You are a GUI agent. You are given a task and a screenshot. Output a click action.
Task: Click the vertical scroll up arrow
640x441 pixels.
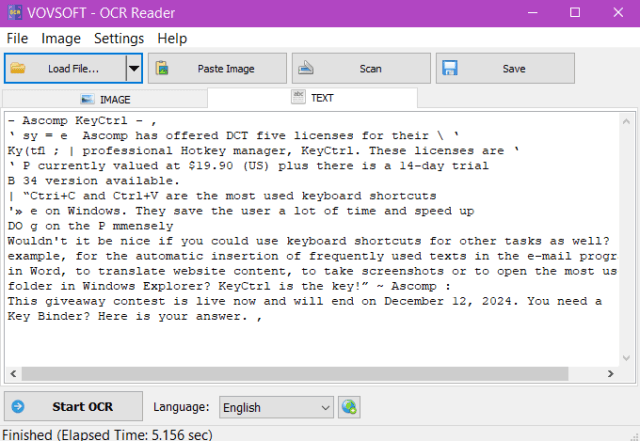click(626, 121)
